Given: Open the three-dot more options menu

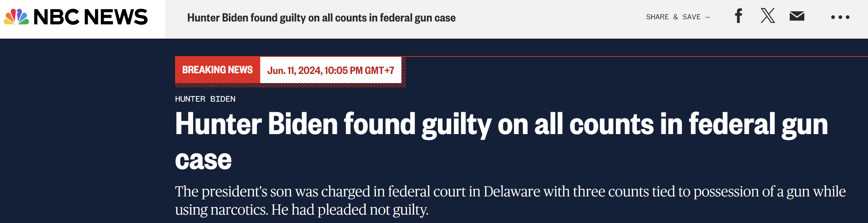Looking at the screenshot, I should click(840, 17).
